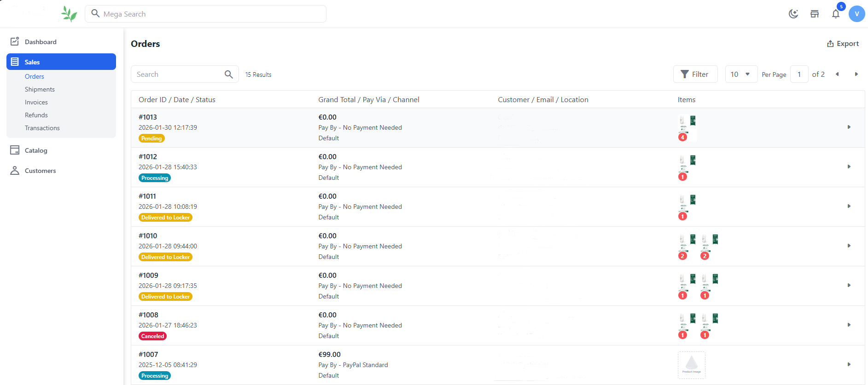This screenshot has height=385, width=868.
Task: Open the Filter panel
Action: [695, 75]
